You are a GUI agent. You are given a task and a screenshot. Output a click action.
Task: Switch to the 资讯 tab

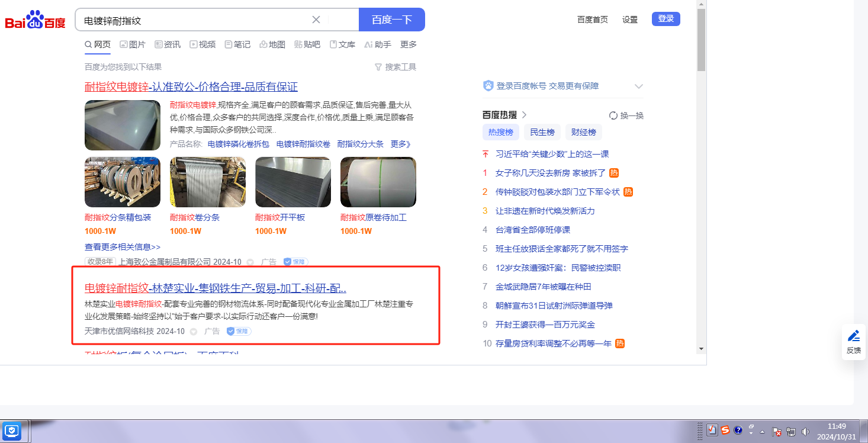tap(168, 44)
